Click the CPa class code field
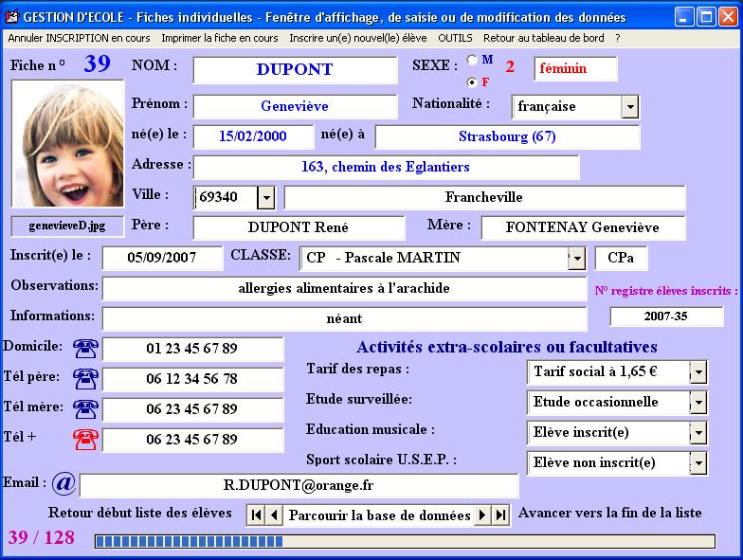The width and height of the screenshot is (743, 560). coord(621,258)
